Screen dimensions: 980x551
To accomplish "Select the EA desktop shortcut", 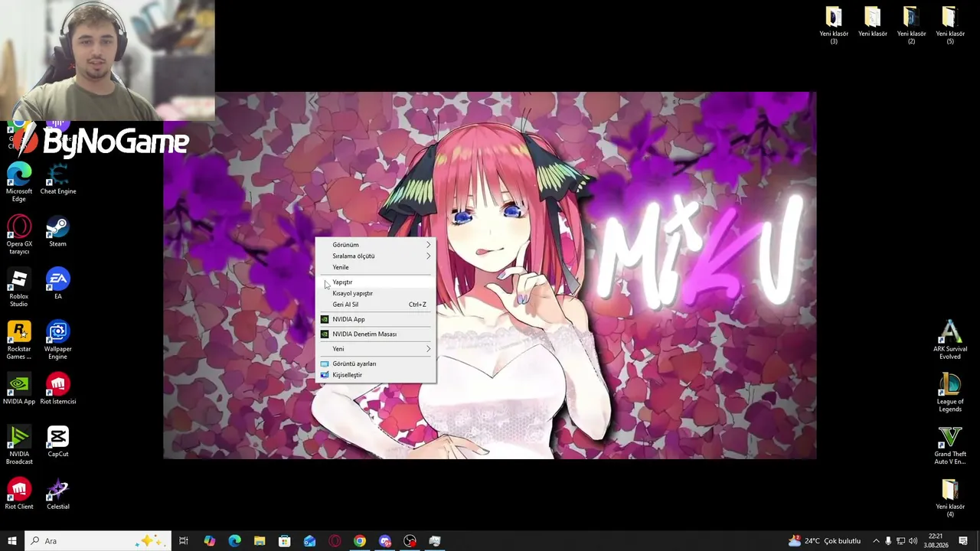I will tap(58, 284).
